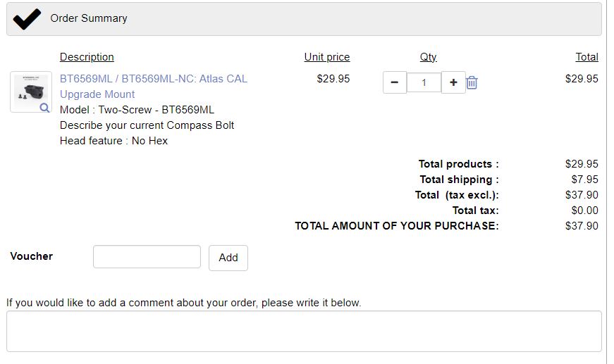Viewport: 614px width, 364px height.
Task: Click inside the order comment text area
Action: pyautogui.click(x=304, y=331)
